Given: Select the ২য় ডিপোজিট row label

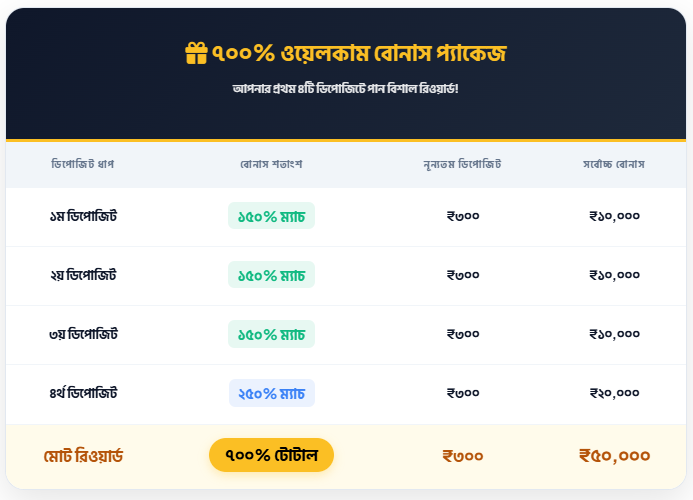Looking at the screenshot, I should [x=83, y=275].
